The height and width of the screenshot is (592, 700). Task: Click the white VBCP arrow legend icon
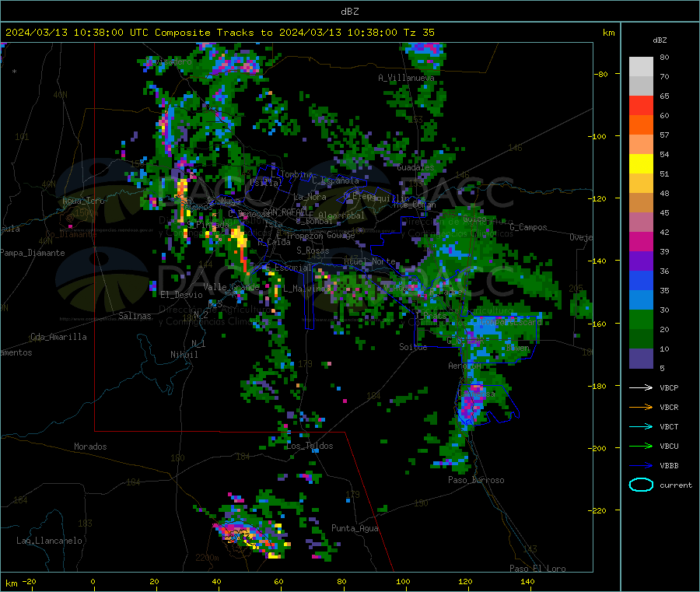(x=641, y=387)
